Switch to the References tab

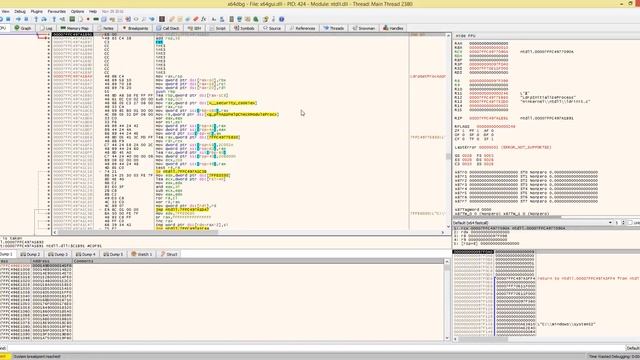302,28
